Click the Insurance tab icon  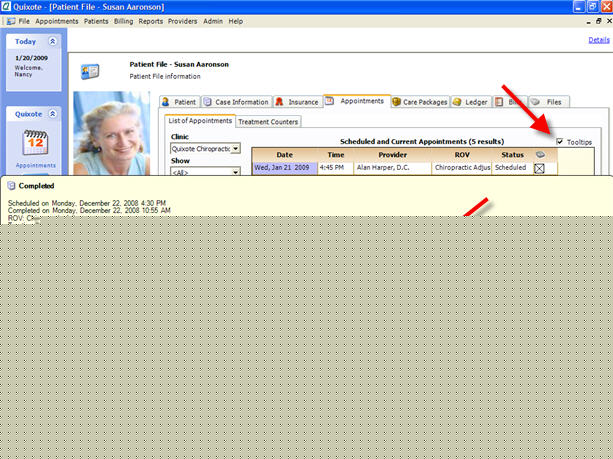[x=279, y=102]
